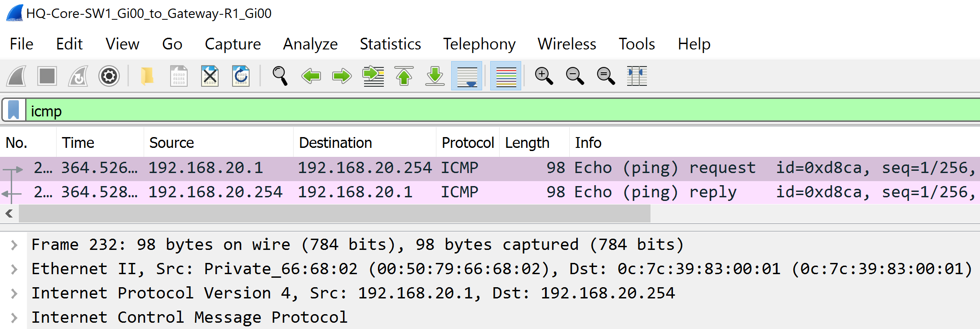Expand the Frame 232 details
This screenshot has width=980, height=329.
tap(14, 245)
